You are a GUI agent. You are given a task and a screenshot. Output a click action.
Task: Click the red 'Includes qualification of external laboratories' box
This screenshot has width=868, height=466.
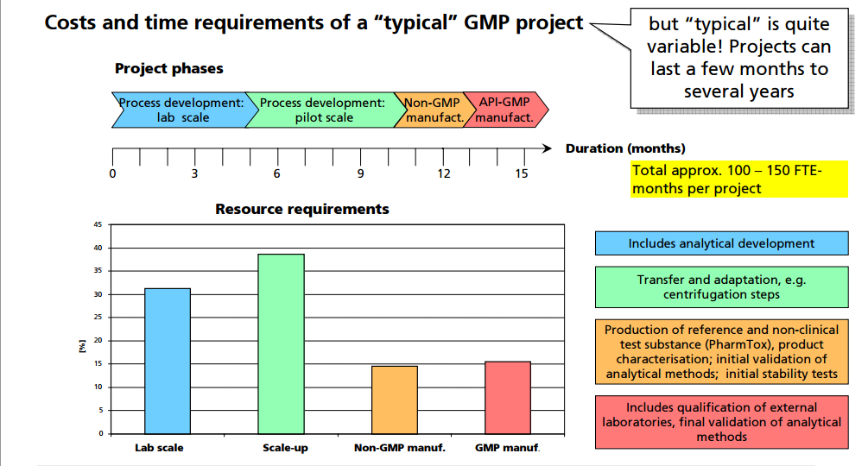722,422
